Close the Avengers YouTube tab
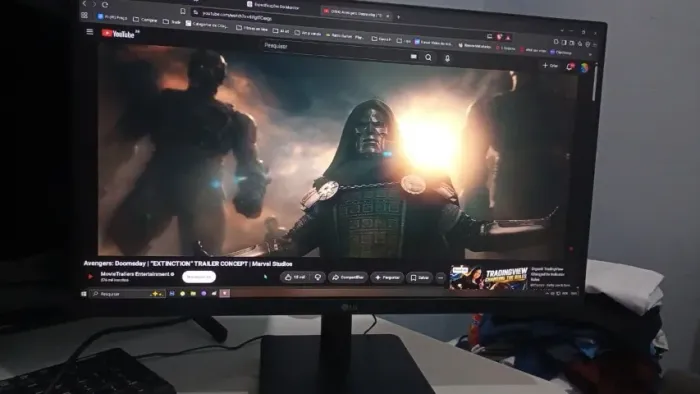This screenshot has height=394, width=700. 388,16
